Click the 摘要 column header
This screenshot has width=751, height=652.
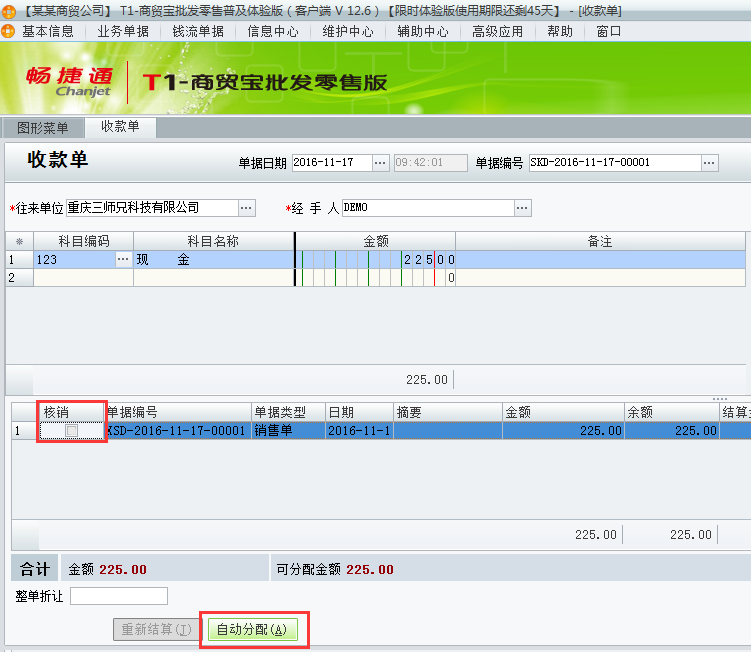click(448, 412)
